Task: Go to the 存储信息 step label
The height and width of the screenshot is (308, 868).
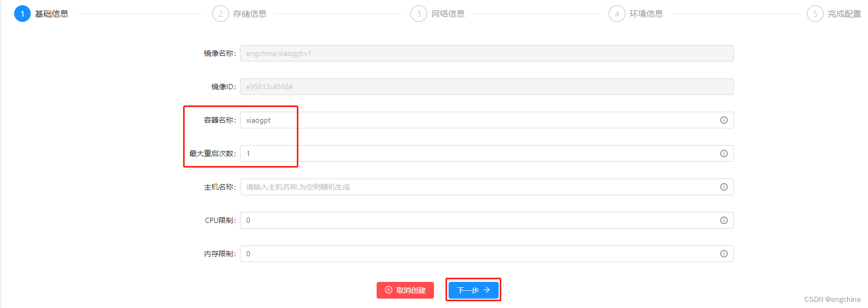Action: click(x=250, y=14)
